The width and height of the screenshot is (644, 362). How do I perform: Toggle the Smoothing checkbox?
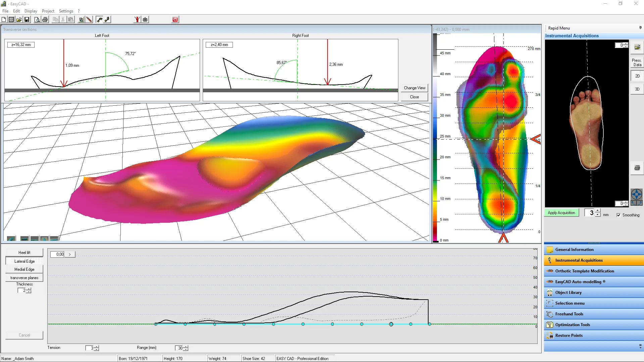[618, 215]
